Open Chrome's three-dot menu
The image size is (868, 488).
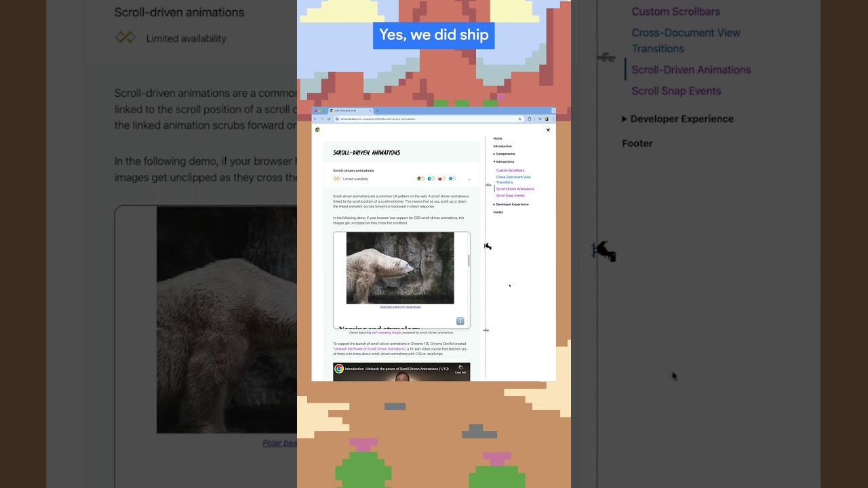click(x=554, y=119)
